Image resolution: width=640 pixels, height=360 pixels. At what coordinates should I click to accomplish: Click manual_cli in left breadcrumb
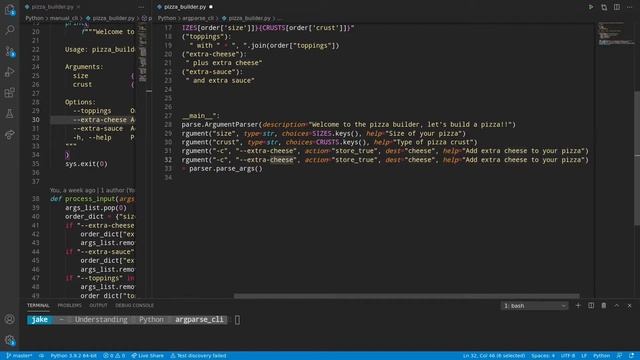(64, 18)
